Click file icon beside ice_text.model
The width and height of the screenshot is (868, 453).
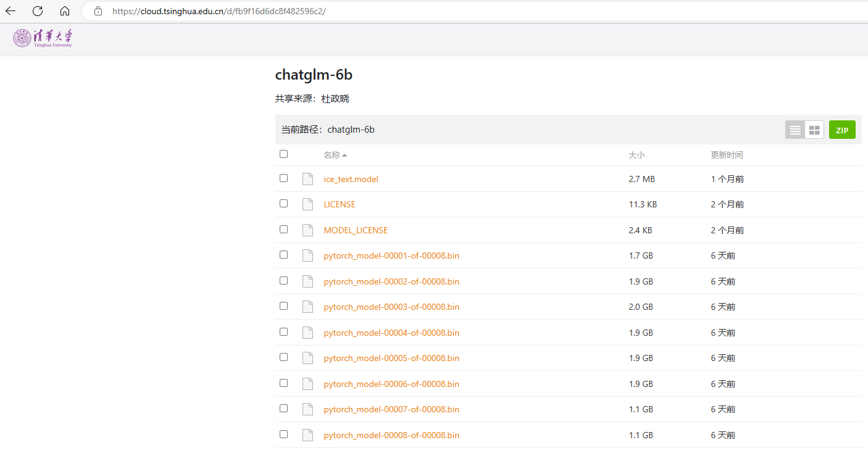coord(307,179)
